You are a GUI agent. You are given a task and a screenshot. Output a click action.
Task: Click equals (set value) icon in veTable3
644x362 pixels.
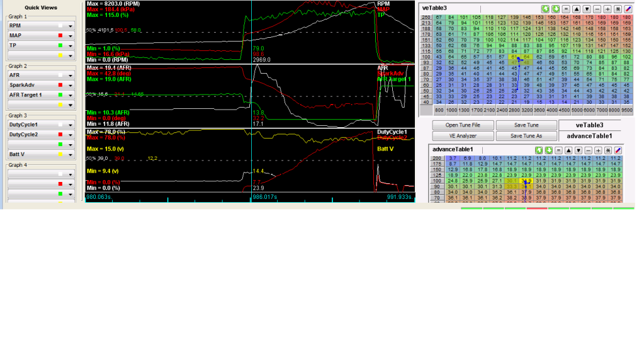[x=565, y=9]
